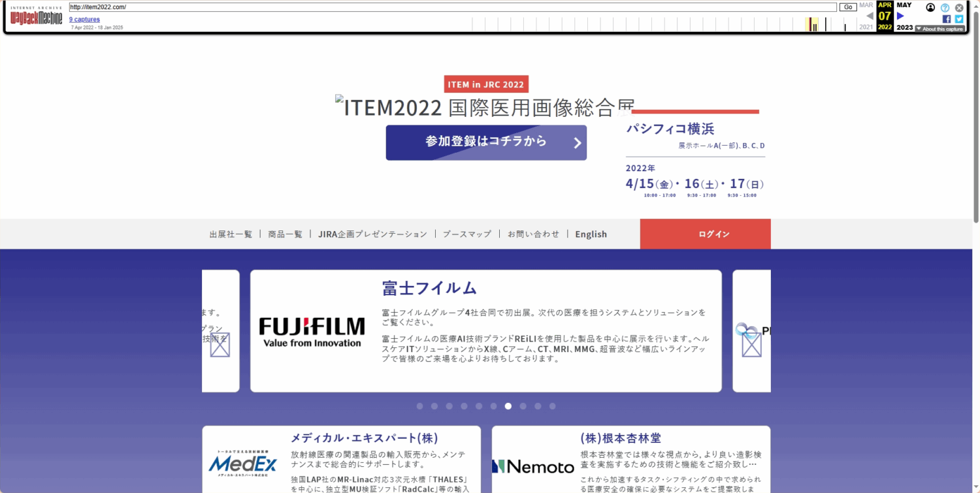Close the Wayback Machine toolbar
The image size is (980, 493).
coord(959,8)
